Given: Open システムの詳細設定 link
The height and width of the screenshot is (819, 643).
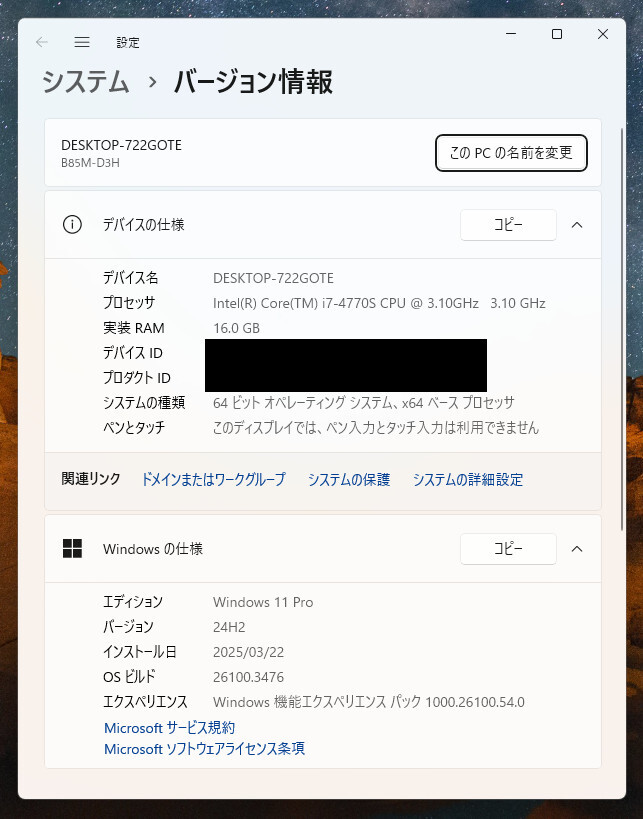Looking at the screenshot, I should 468,479.
